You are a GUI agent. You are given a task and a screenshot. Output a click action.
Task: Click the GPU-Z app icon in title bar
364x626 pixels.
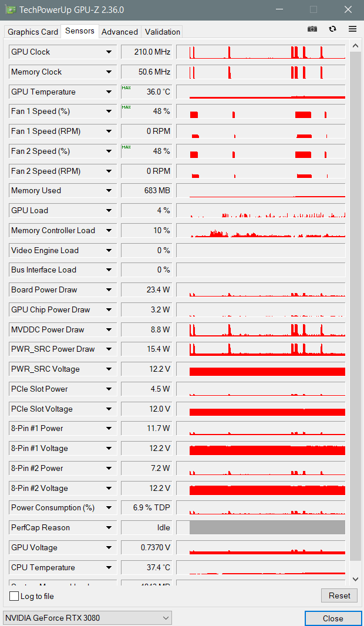tap(11, 9)
